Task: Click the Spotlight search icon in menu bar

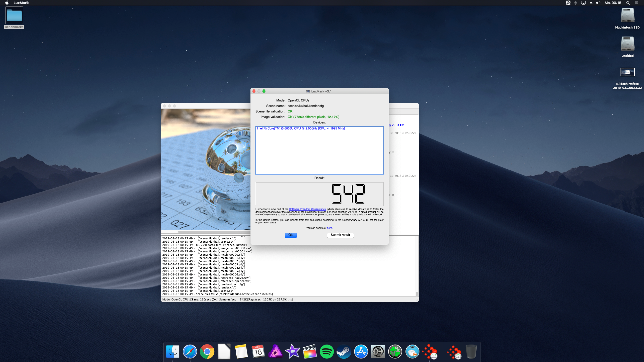Action: point(628,3)
